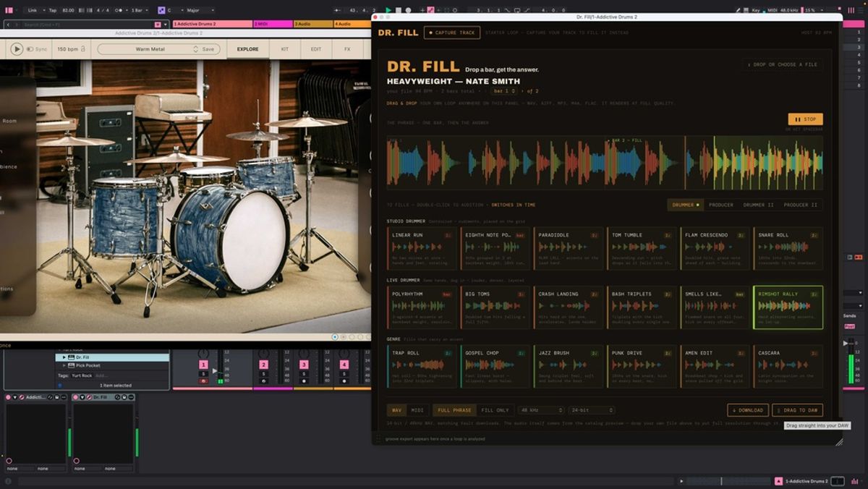
Task: Select the 2 MIDI track header
Action: pos(272,24)
